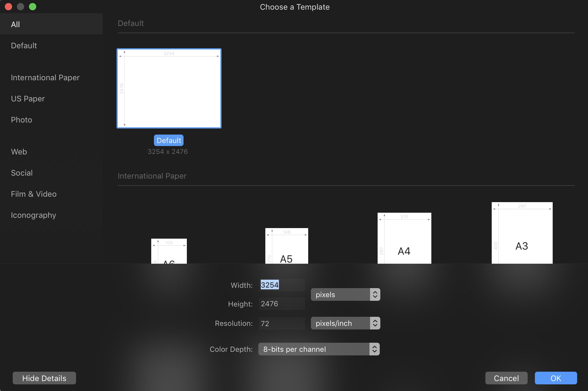Switch to the International Paper category
Viewport: 588px width, 391px height.
45,77
